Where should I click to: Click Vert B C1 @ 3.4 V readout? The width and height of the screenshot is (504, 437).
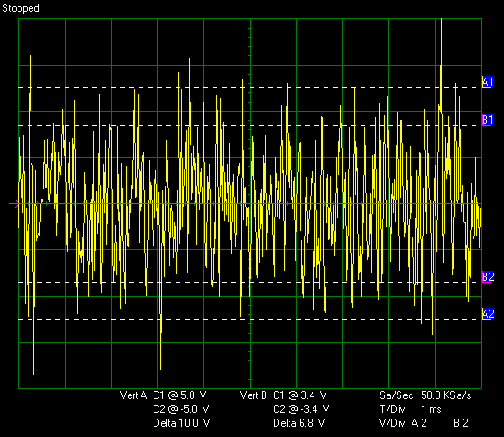pos(300,395)
